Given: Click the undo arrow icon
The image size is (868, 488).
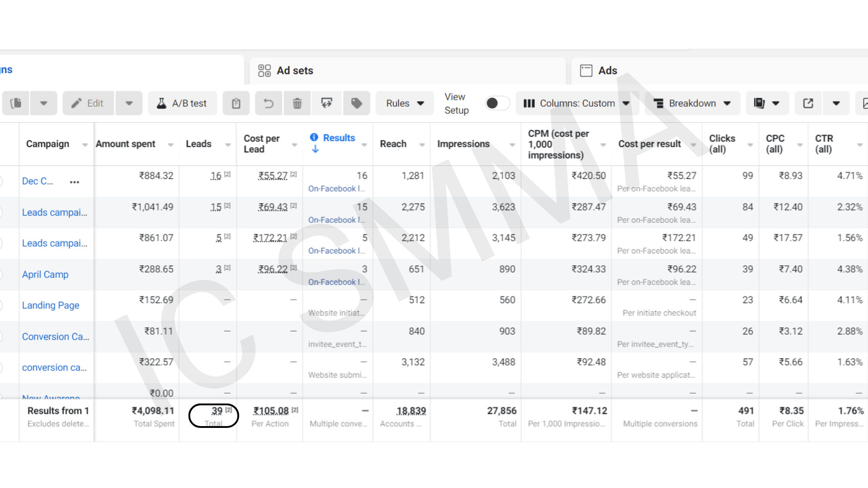Looking at the screenshot, I should pyautogui.click(x=269, y=103).
